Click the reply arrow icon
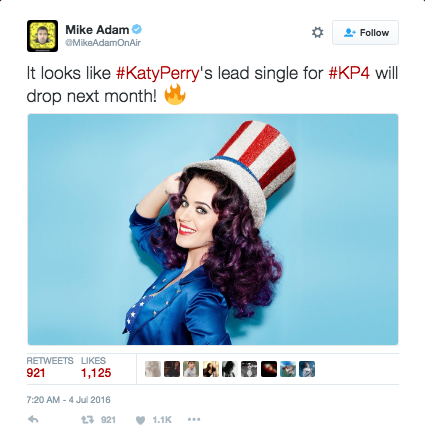 click(33, 419)
